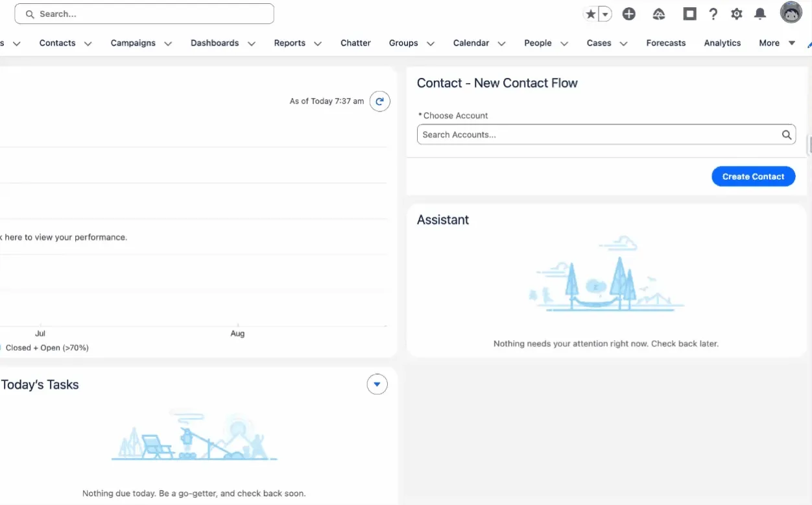Screen dimensions: 812x505
Task: View the Notifications bell
Action: pos(760,14)
